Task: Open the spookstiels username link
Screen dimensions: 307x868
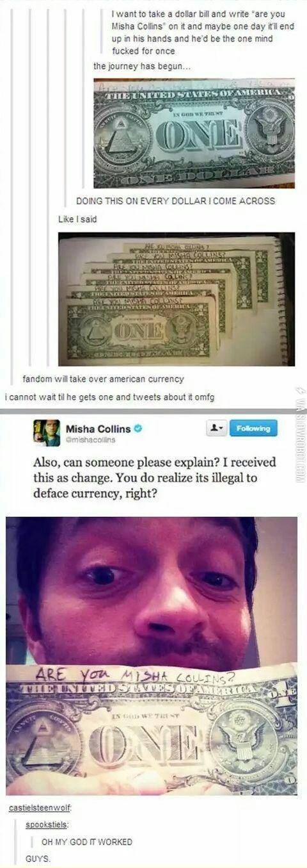Action: (x=43, y=826)
